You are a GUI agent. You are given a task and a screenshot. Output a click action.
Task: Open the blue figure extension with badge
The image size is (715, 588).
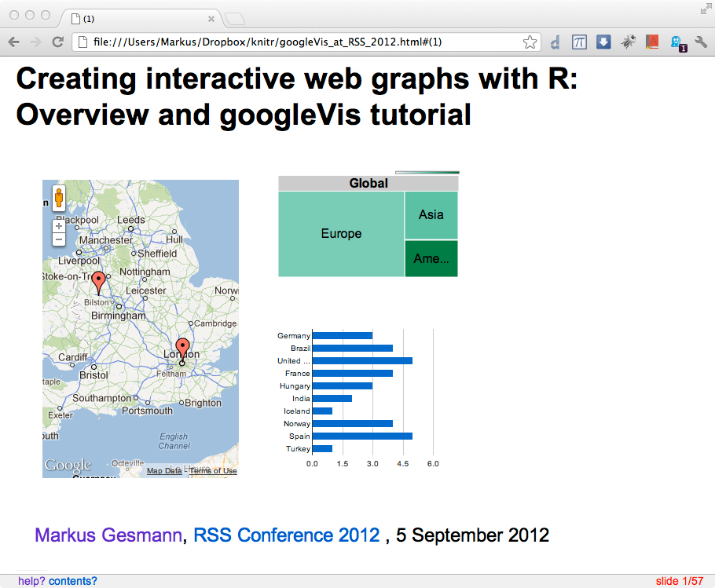pyautogui.click(x=678, y=43)
